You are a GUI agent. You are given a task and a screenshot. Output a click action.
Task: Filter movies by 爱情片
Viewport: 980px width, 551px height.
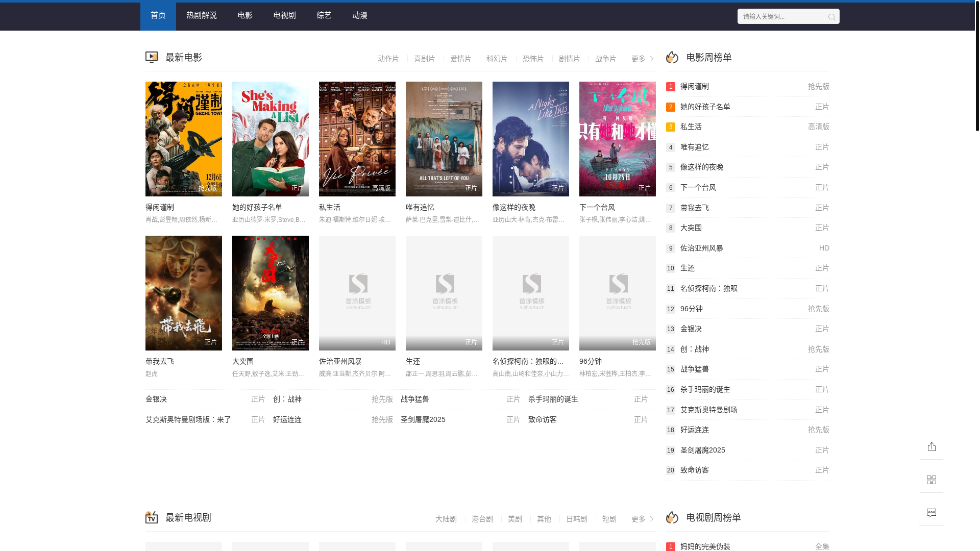[460, 59]
